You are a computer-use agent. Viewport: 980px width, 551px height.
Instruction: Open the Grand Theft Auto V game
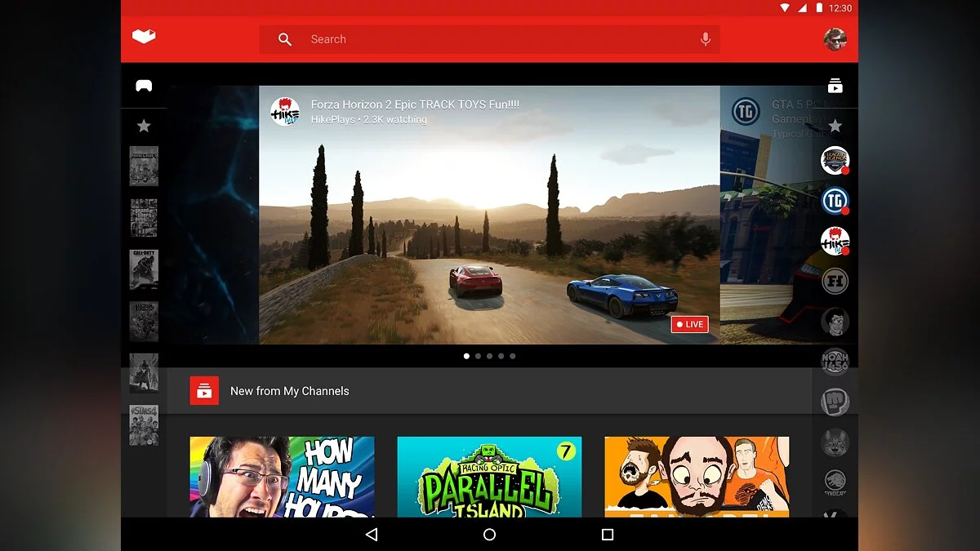(x=144, y=218)
